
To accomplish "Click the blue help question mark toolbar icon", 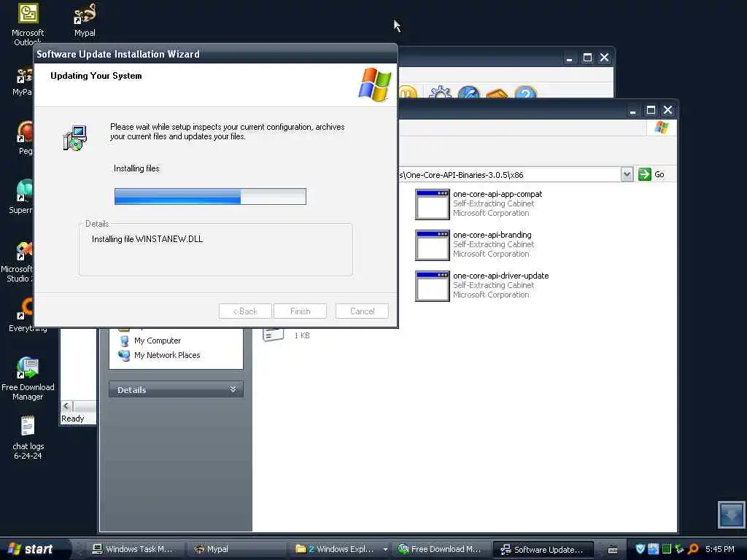I will (525, 93).
